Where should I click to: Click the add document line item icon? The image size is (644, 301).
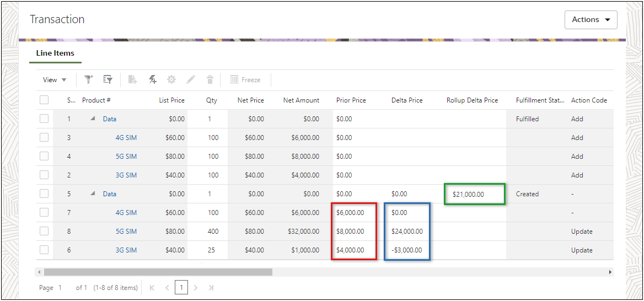[132, 80]
